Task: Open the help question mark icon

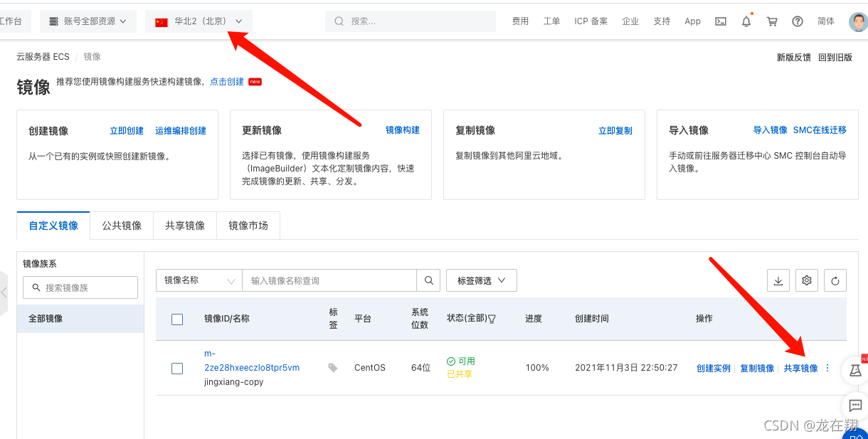Action: tap(798, 21)
